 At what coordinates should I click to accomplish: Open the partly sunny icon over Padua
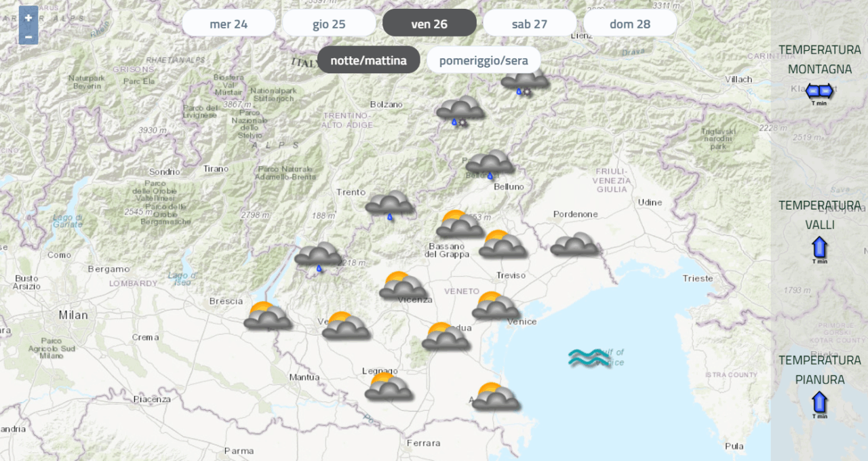pos(446,336)
